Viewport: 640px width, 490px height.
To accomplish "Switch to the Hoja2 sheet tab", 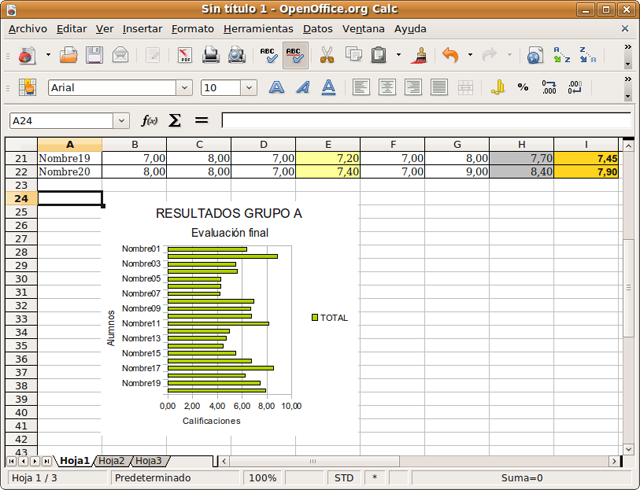I will pyautogui.click(x=112, y=461).
